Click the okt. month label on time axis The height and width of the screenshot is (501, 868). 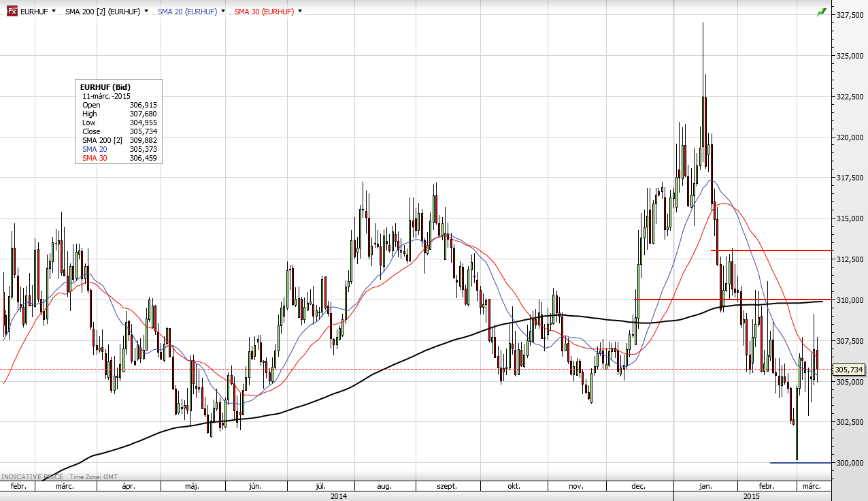pyautogui.click(x=514, y=487)
